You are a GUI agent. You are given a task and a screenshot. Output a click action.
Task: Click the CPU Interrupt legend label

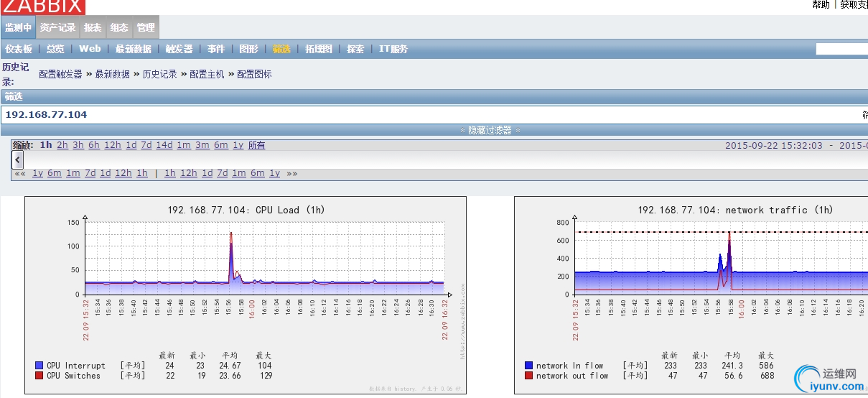[x=76, y=366]
